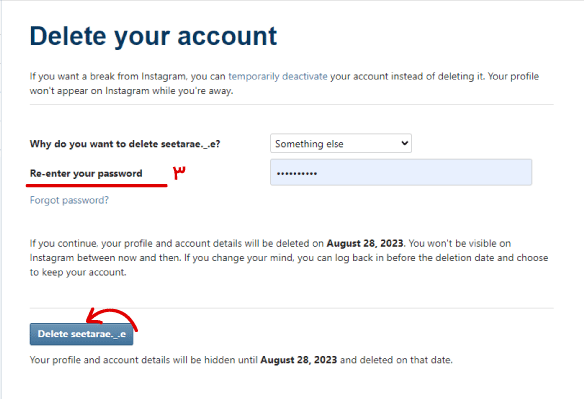Click the masked password dots
Viewport: 584px width, 400px height.
point(297,174)
